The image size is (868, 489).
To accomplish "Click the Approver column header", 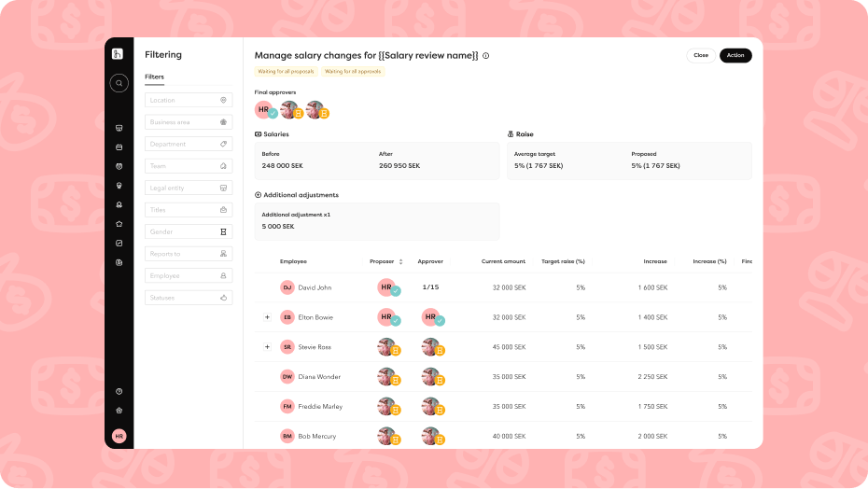I will pyautogui.click(x=430, y=261).
